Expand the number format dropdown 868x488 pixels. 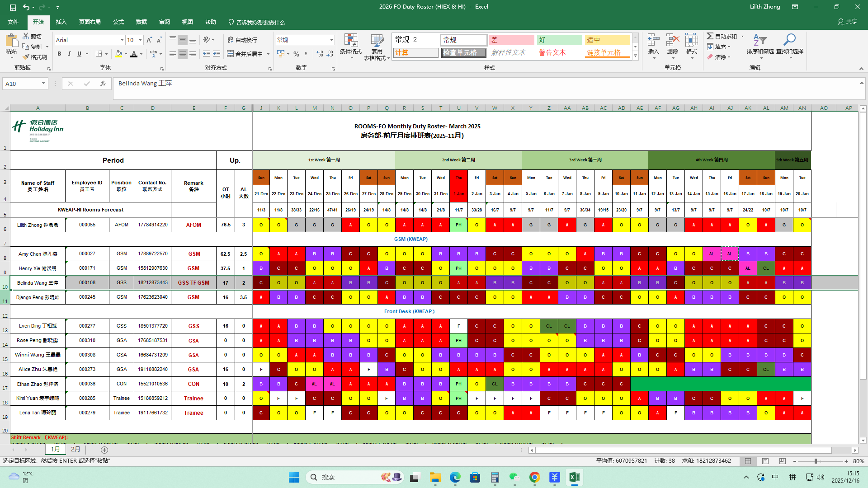click(331, 40)
